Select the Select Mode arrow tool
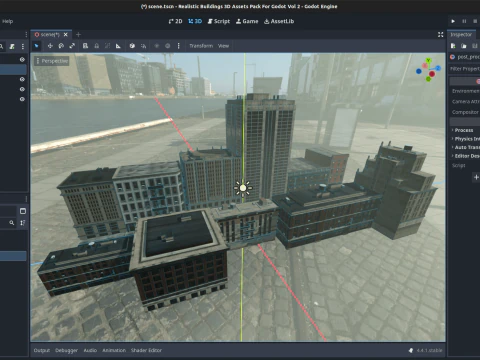Image resolution: width=480 pixels, height=360 pixels. click(37, 46)
